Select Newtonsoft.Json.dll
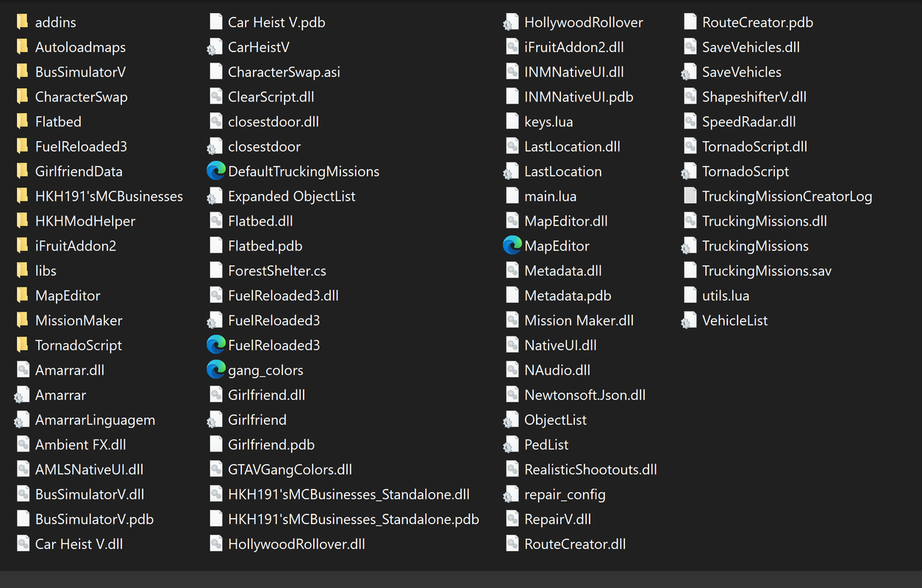922x588 pixels. point(576,395)
